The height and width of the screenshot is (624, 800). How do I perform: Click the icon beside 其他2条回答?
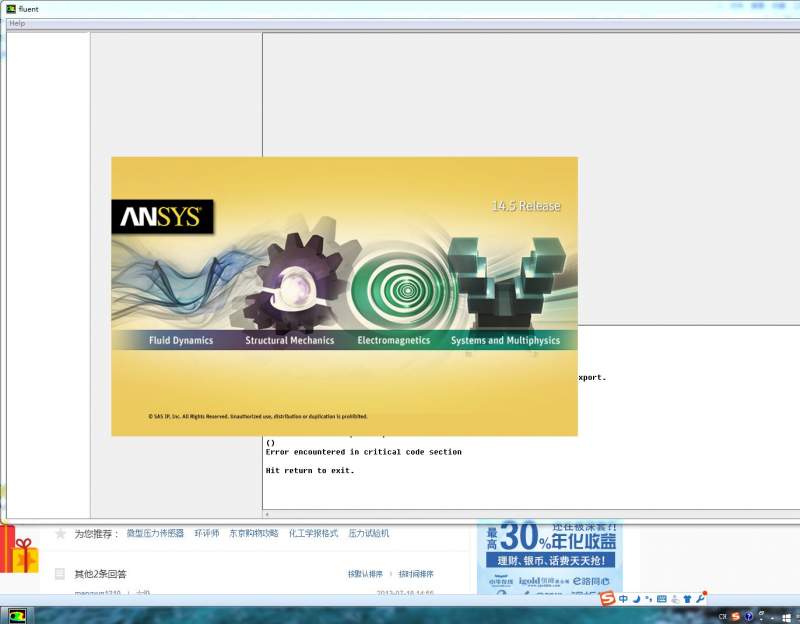click(x=60, y=574)
